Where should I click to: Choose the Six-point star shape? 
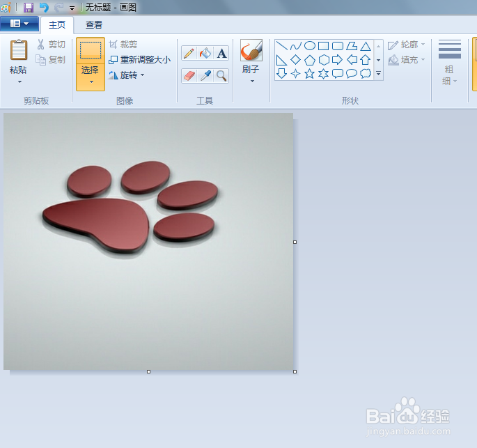pyautogui.click(x=324, y=74)
